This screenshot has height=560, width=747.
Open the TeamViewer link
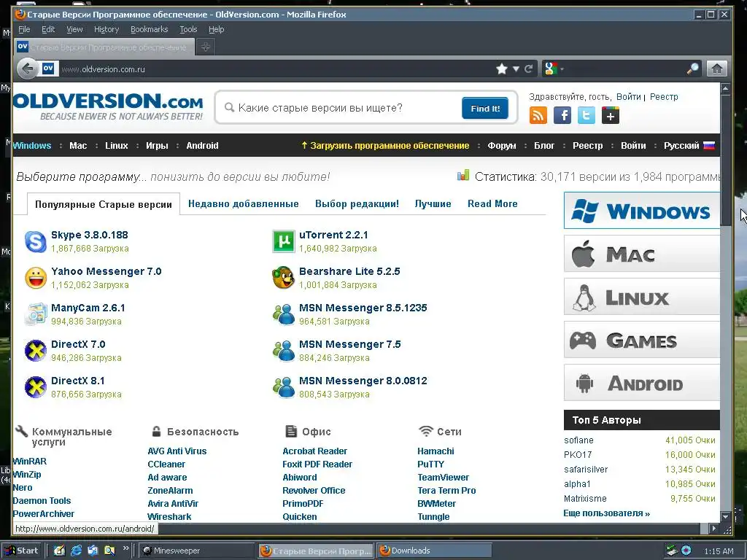[443, 477]
